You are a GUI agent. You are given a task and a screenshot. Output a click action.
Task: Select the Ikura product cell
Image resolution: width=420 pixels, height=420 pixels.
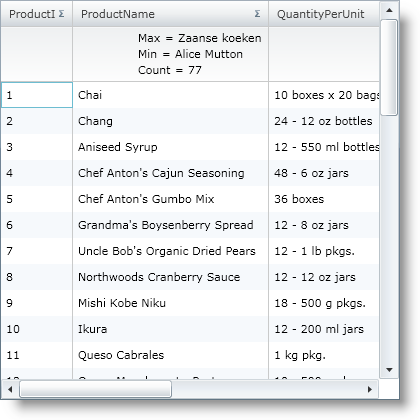(171, 329)
